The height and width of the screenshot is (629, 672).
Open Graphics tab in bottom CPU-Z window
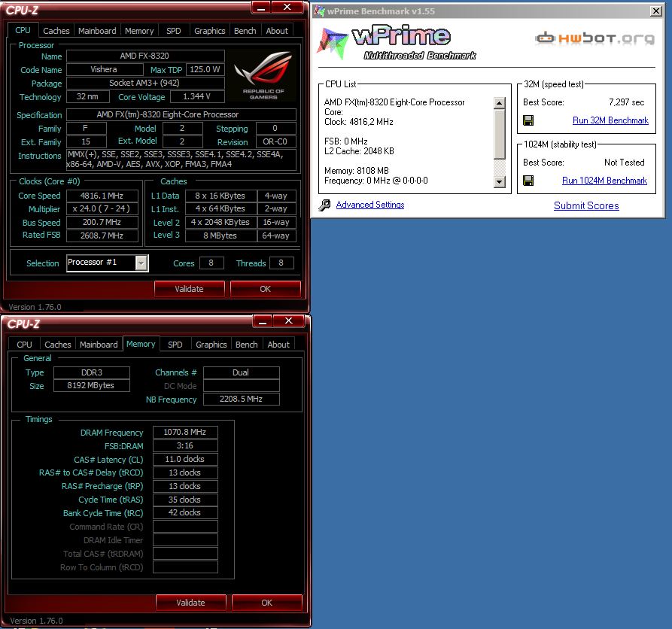pyautogui.click(x=211, y=345)
